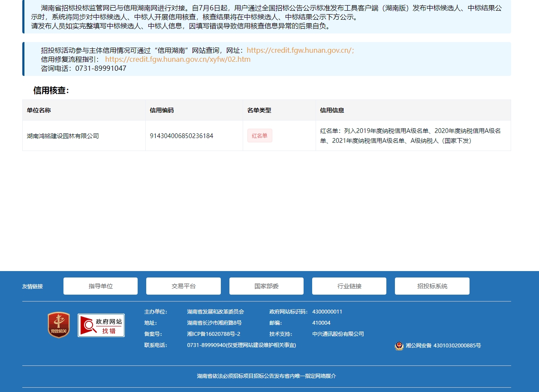The width and height of the screenshot is (539, 392).
Task: Click the 信用编码 column header
Action: pos(162,110)
